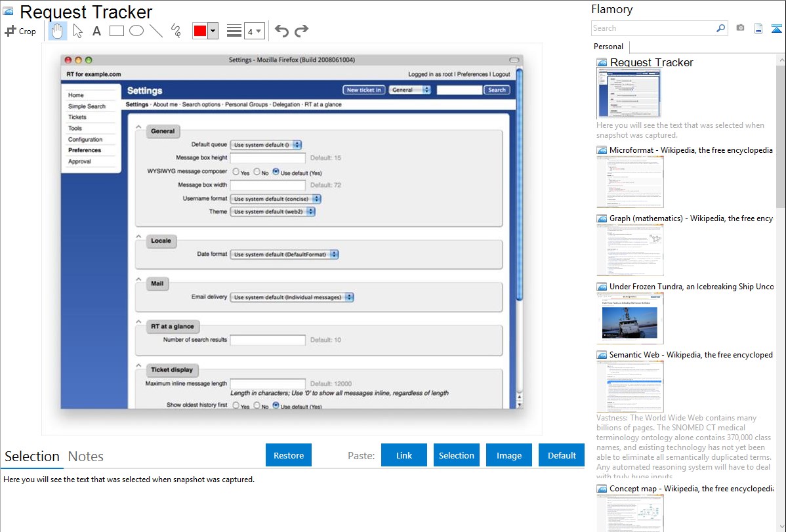Click the page document icon in Flamory panel
This screenshot has height=532, width=786.
758,28
